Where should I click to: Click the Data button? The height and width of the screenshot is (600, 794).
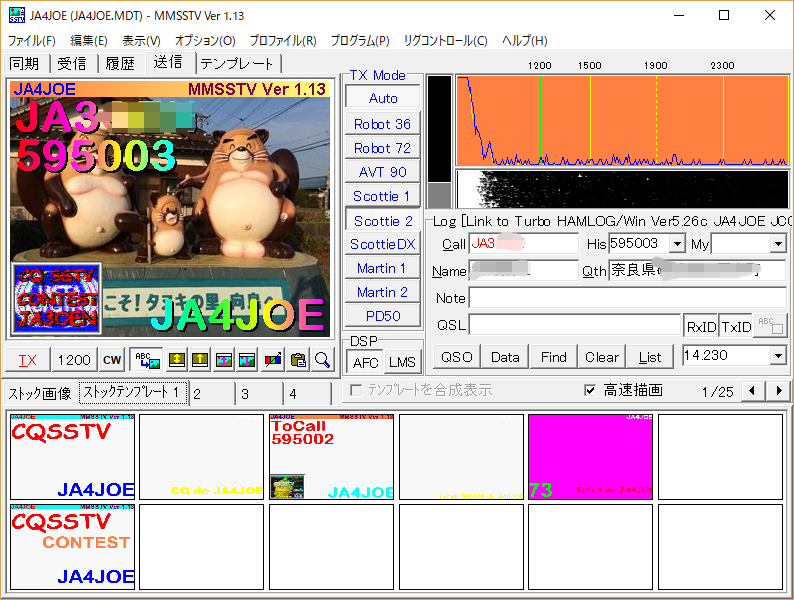coord(505,357)
